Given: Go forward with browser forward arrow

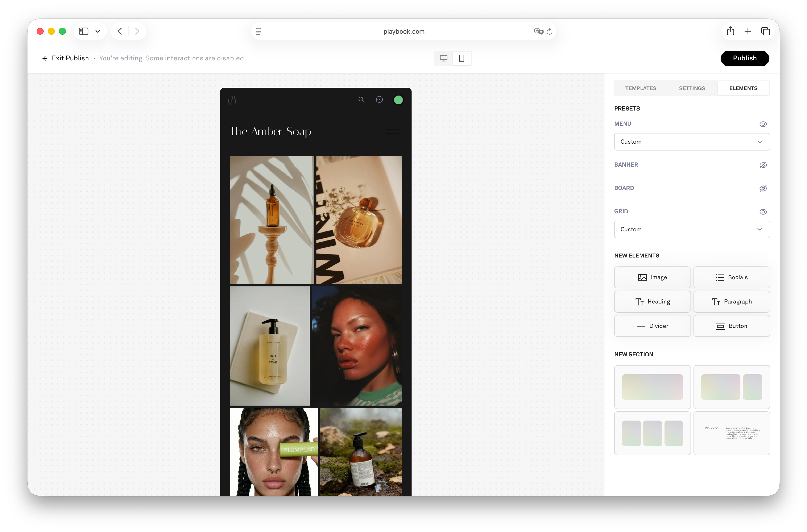Looking at the screenshot, I should coord(137,31).
